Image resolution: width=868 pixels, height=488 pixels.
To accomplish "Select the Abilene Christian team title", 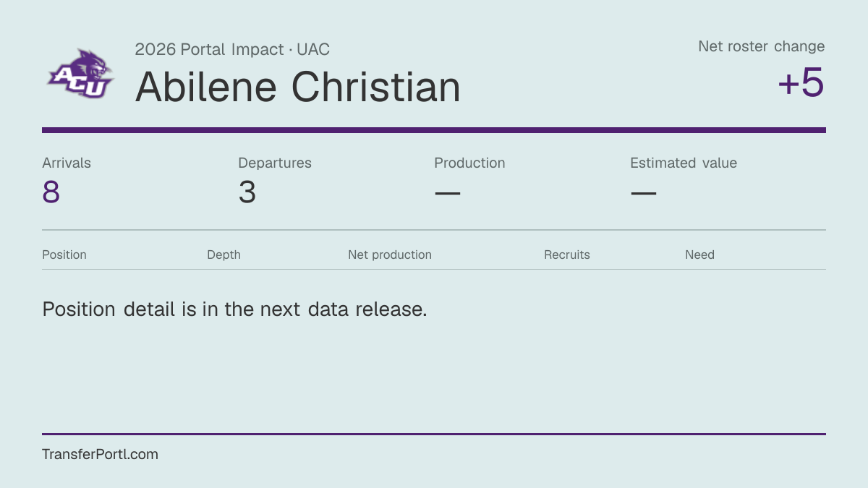I will [297, 87].
